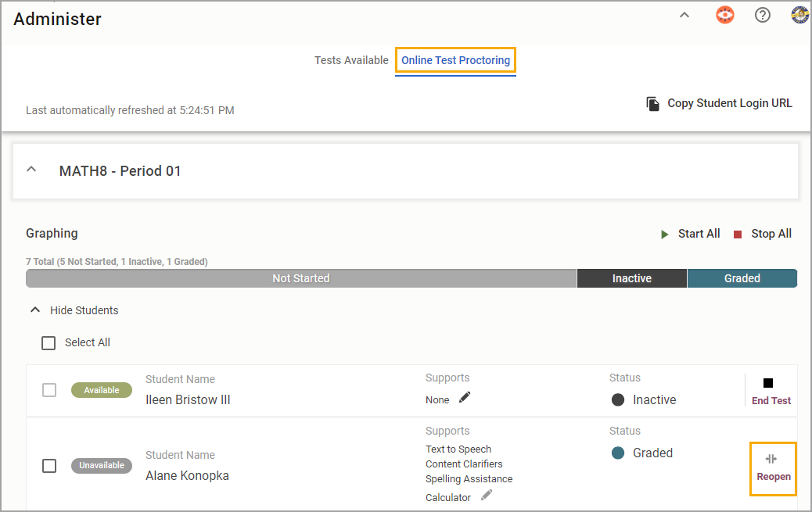Check the box for Alane Konopka
Screen dimensions: 812x512
(x=49, y=465)
